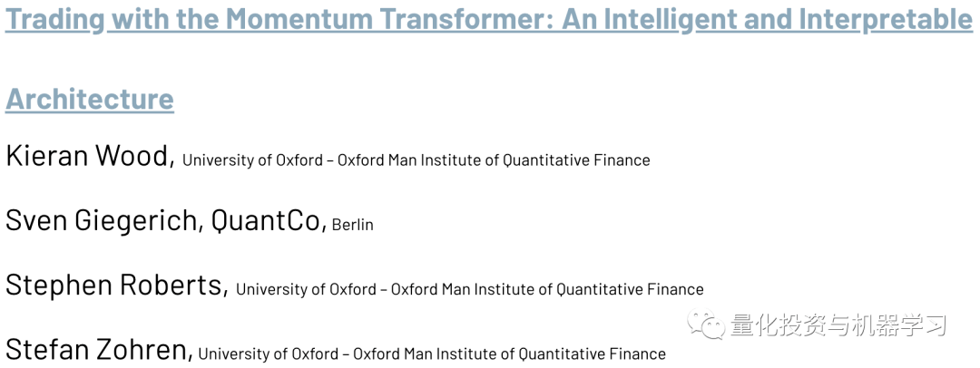Click the underlined 'Architecture' link
This screenshot has width=980, height=368.
[x=89, y=99]
